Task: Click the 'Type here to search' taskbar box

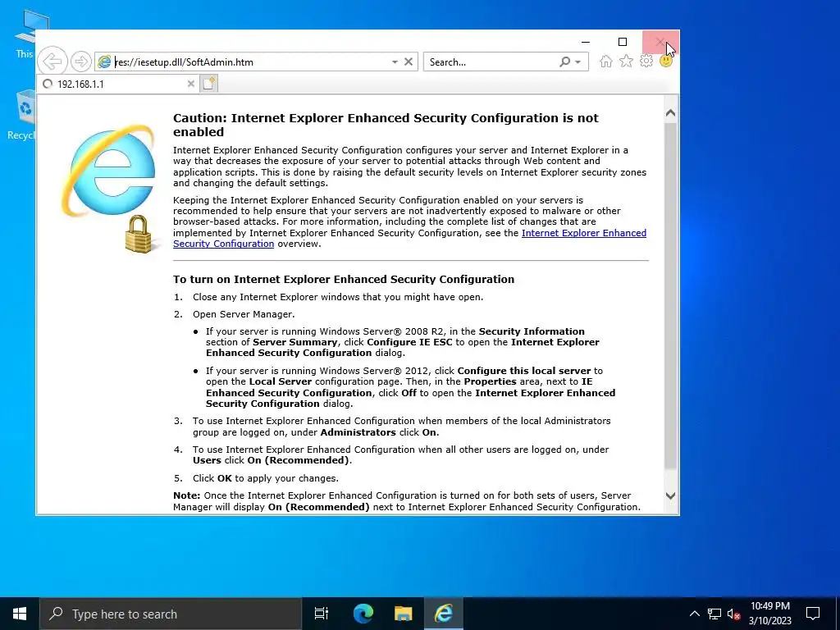Action: [171, 614]
